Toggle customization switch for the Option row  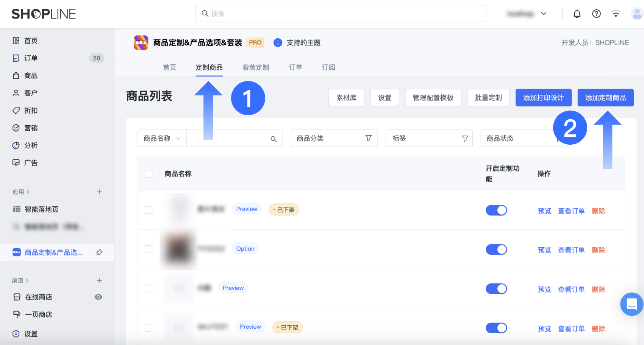tap(496, 250)
